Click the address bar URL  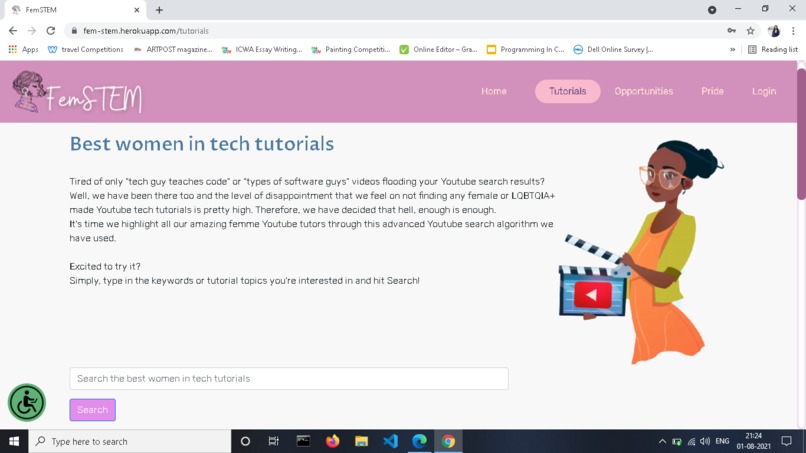click(x=146, y=31)
